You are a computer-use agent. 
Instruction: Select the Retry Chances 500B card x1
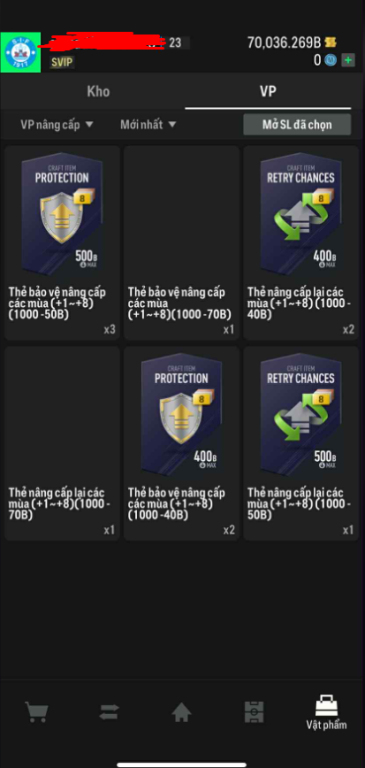coord(301,443)
